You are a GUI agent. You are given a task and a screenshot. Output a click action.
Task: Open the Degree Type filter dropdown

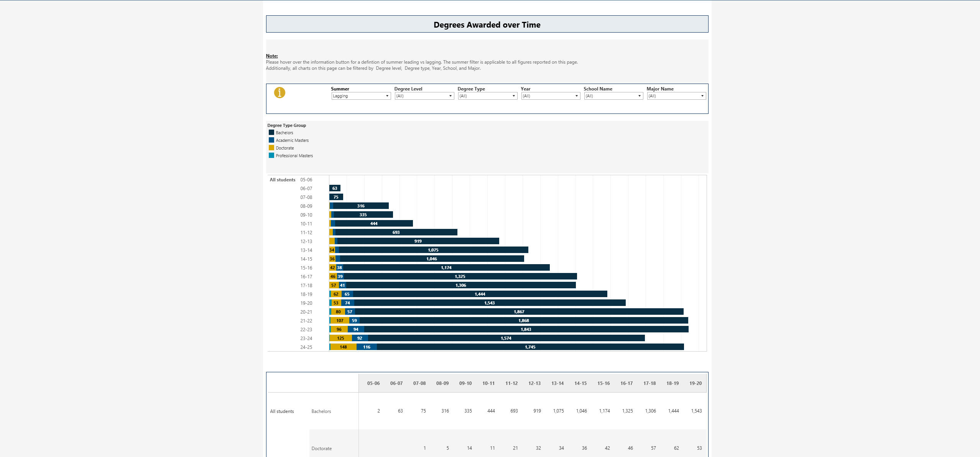pyautogui.click(x=487, y=96)
